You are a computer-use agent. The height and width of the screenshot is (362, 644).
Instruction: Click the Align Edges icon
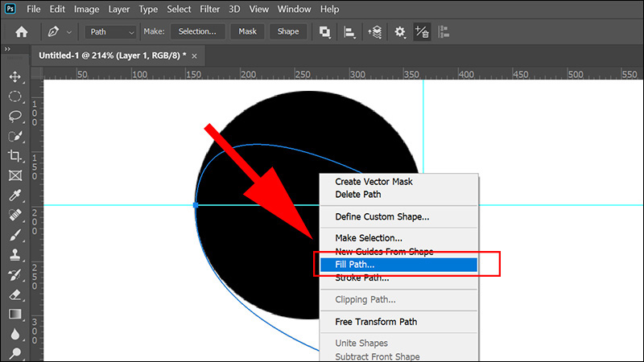(x=444, y=31)
